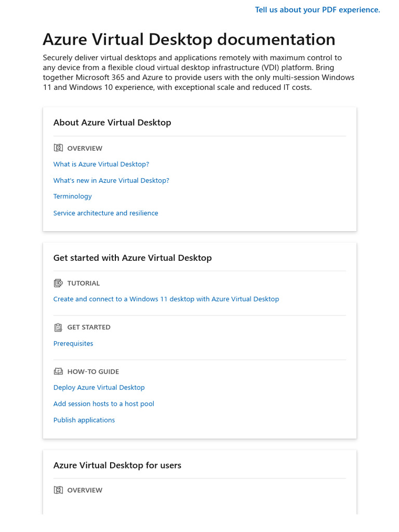Click the Get Started clipboard icon
This screenshot has height=532, width=399.
(58, 327)
